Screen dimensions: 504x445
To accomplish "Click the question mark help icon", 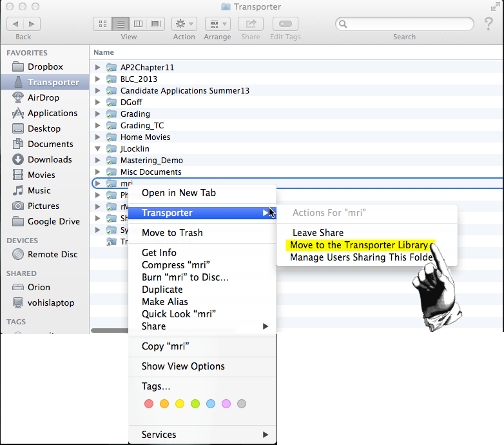I will click(x=489, y=24).
